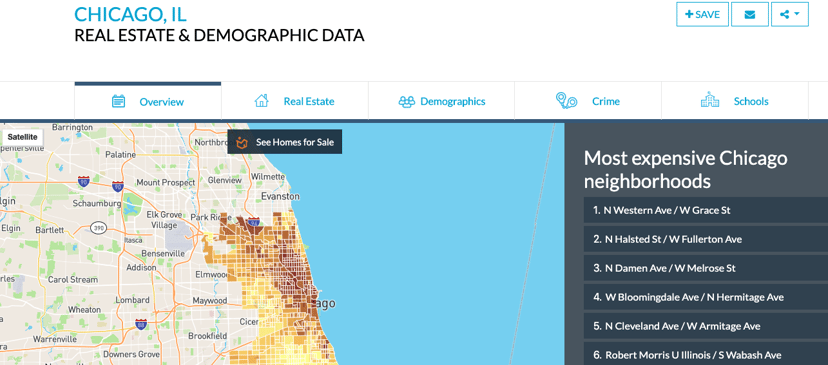The image size is (828, 365).
Task: Click the calendar icon on Overview tab
Action: pyautogui.click(x=118, y=101)
